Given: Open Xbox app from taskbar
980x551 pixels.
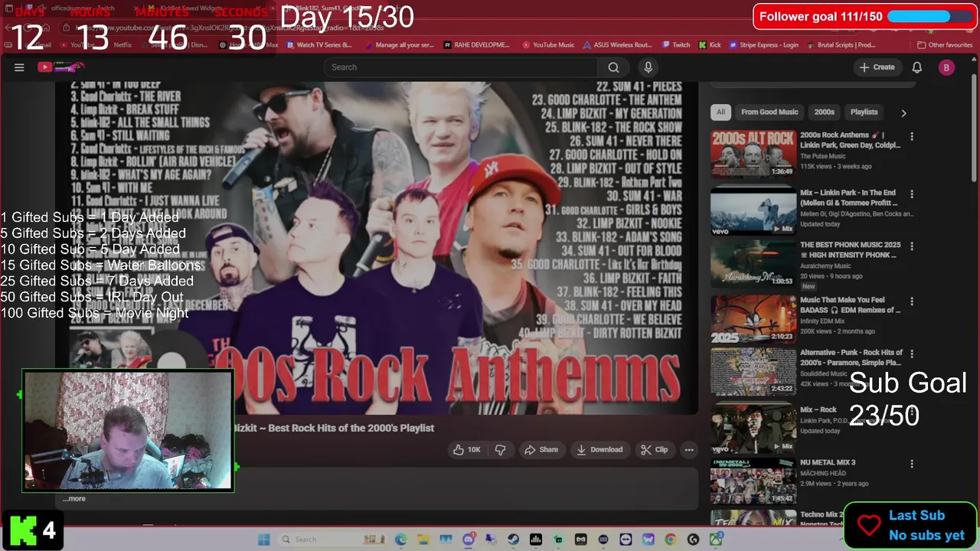Looking at the screenshot, I should click(716, 540).
